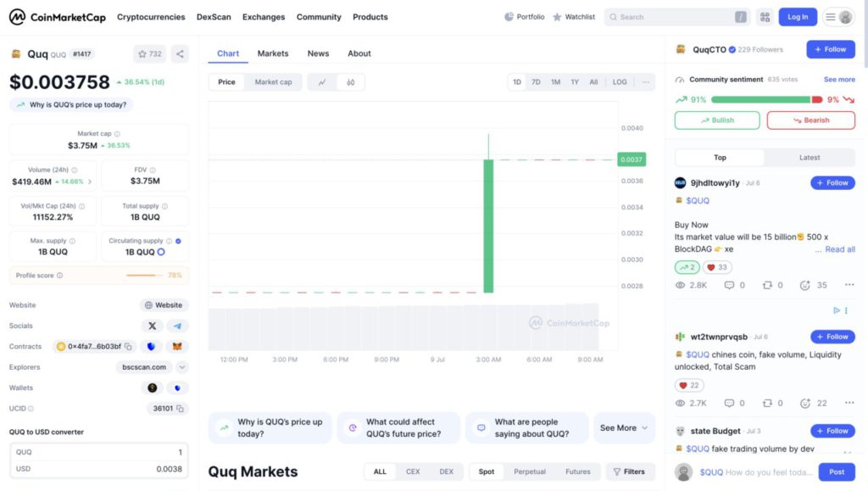Image resolution: width=868 pixels, height=491 pixels.
Task: Open the Exchanges menu
Action: tap(264, 17)
